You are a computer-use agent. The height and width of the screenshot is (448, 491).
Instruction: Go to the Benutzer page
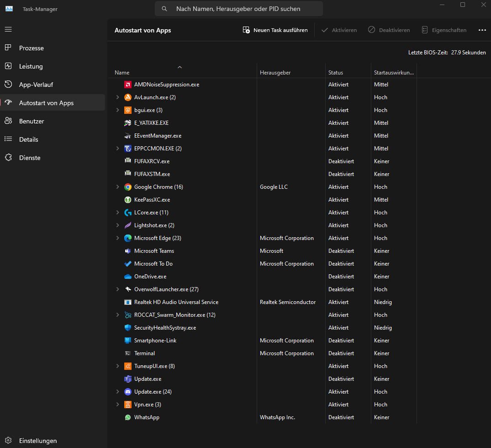point(53,121)
